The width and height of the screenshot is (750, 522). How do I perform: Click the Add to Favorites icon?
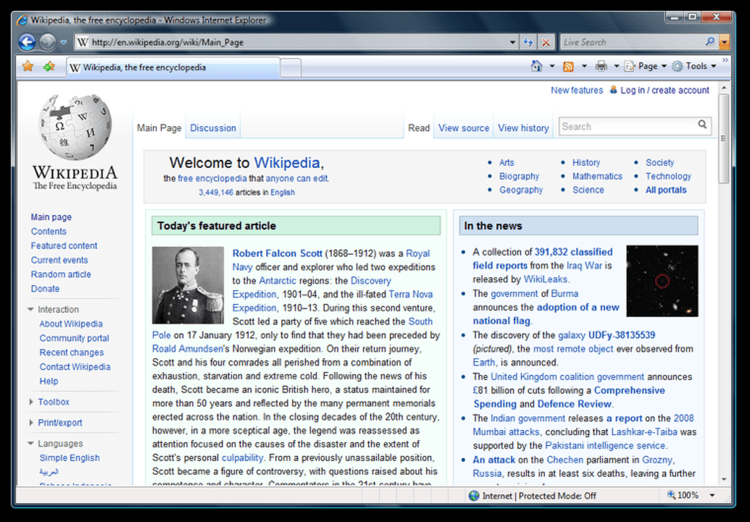point(49,66)
